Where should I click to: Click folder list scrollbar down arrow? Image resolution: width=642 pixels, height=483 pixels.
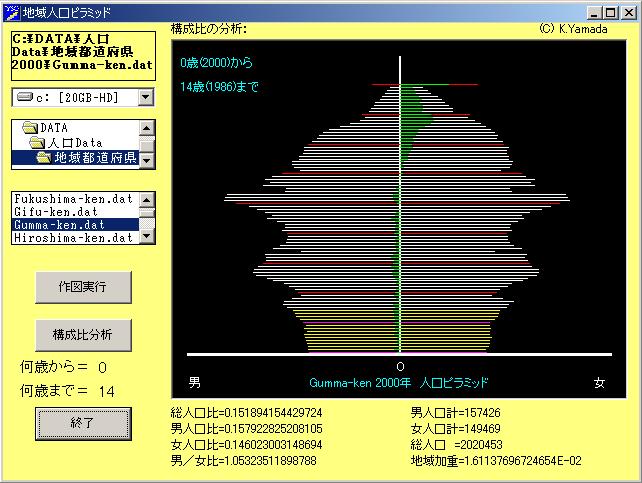(x=147, y=160)
